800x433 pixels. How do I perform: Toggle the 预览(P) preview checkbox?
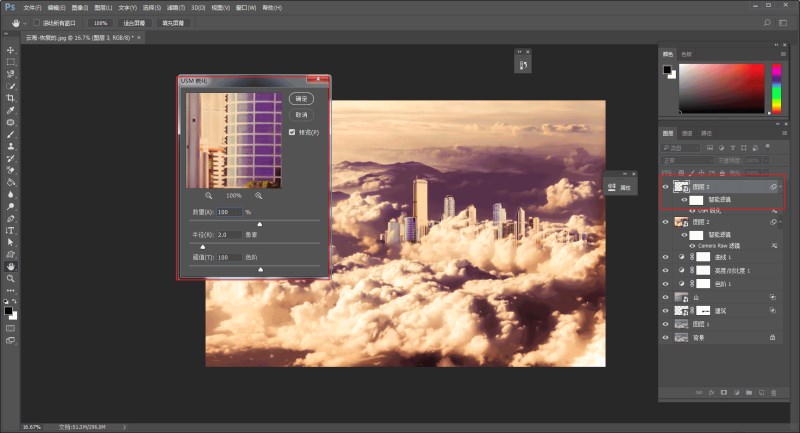tap(292, 132)
